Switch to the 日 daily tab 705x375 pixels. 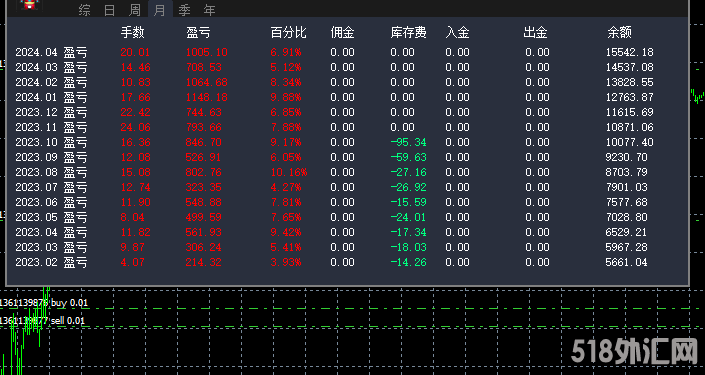(109, 10)
